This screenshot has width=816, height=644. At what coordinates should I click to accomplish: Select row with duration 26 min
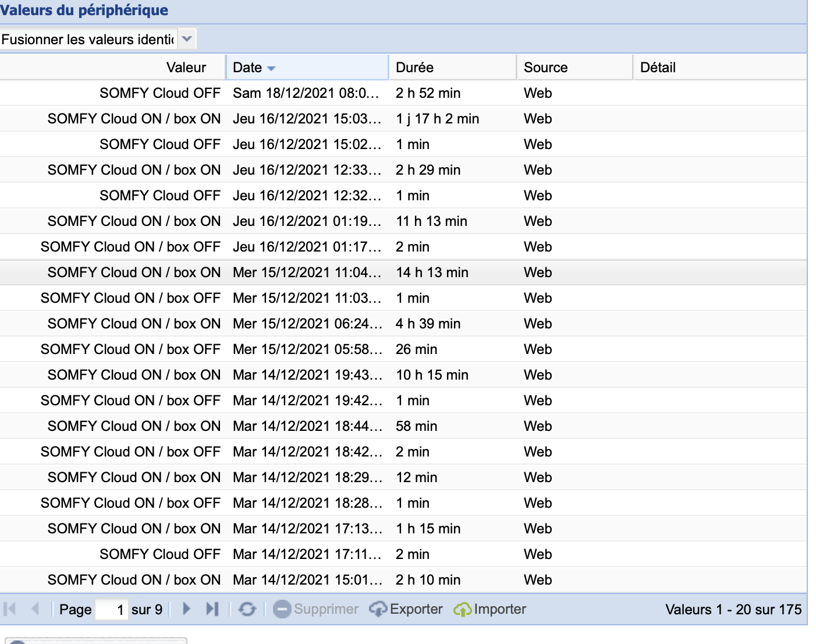click(x=403, y=349)
